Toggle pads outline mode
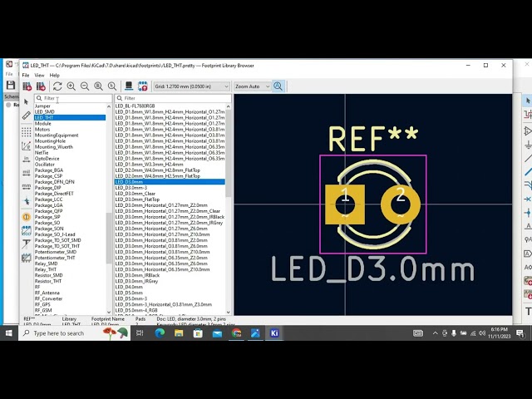 (26, 231)
